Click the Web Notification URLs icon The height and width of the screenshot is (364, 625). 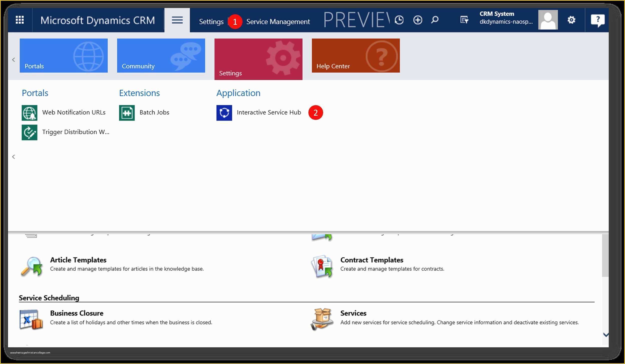30,113
